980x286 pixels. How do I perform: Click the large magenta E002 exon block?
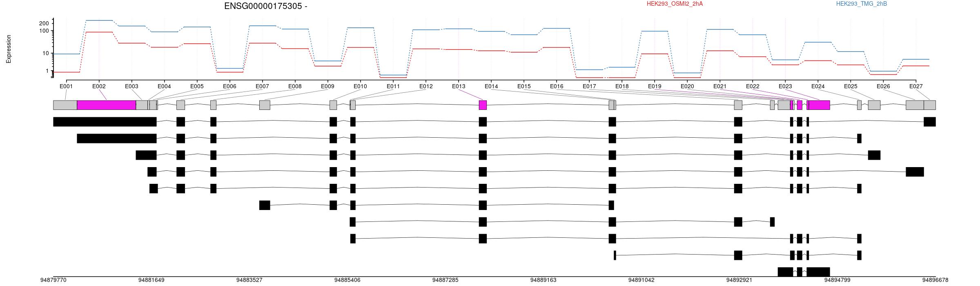coord(107,105)
